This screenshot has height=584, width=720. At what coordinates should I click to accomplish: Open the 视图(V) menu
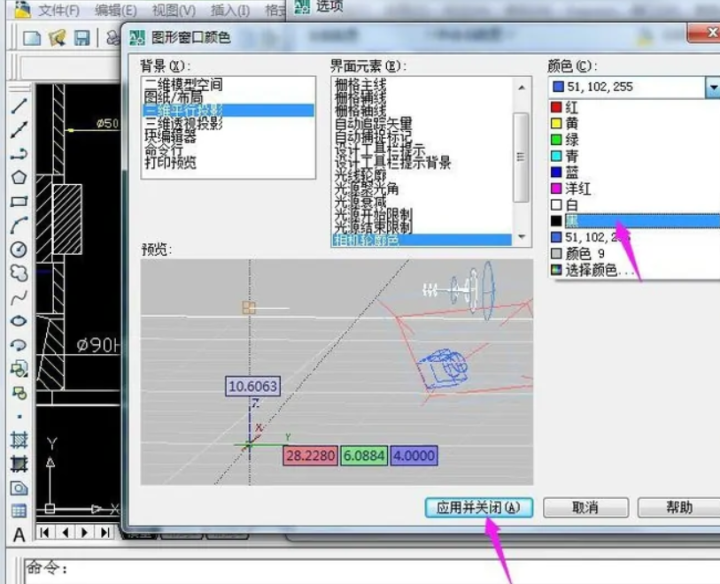click(x=174, y=10)
